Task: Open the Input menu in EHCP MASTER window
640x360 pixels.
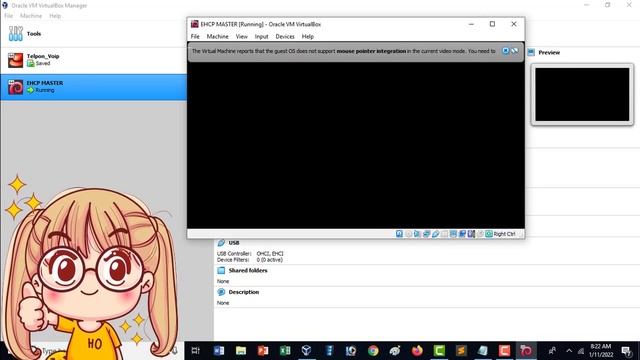Action: click(262, 36)
